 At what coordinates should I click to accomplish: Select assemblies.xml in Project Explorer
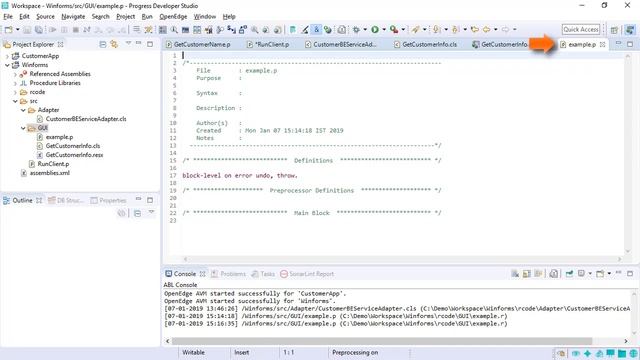pos(49,173)
